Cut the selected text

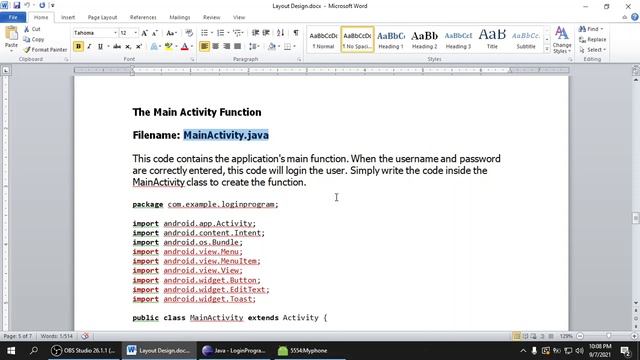point(32,29)
